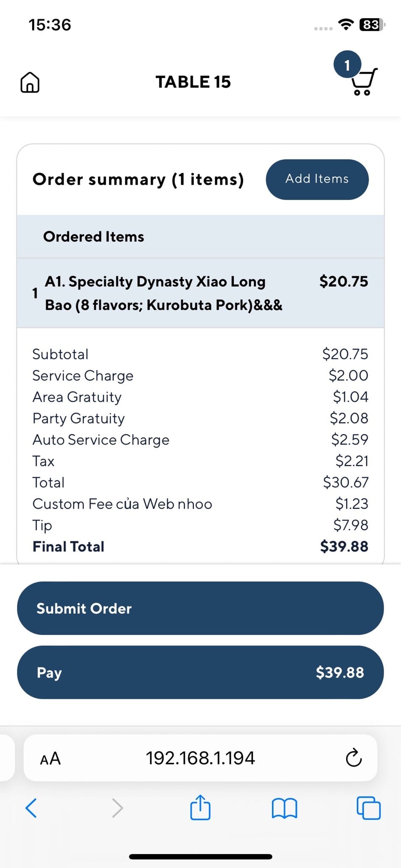Screen dimensions: 401x868
Task: Open the Safari share sheet
Action: [x=200, y=807]
